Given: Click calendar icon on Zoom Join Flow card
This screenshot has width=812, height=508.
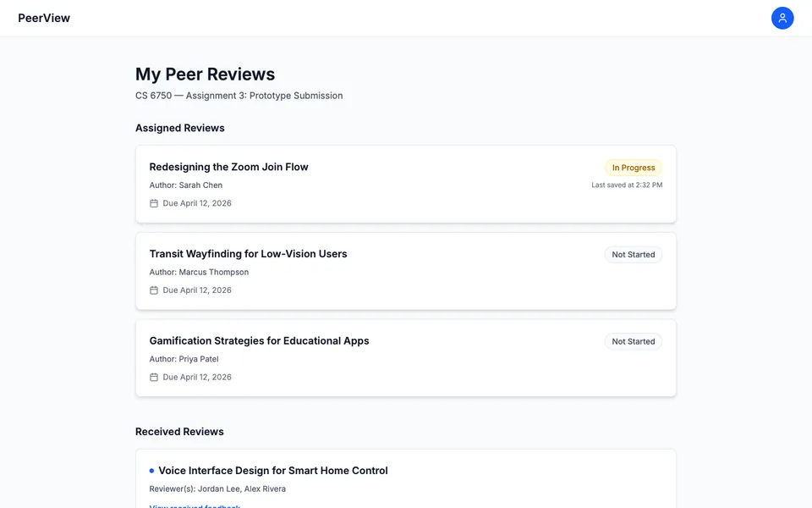Looking at the screenshot, I should [x=154, y=203].
